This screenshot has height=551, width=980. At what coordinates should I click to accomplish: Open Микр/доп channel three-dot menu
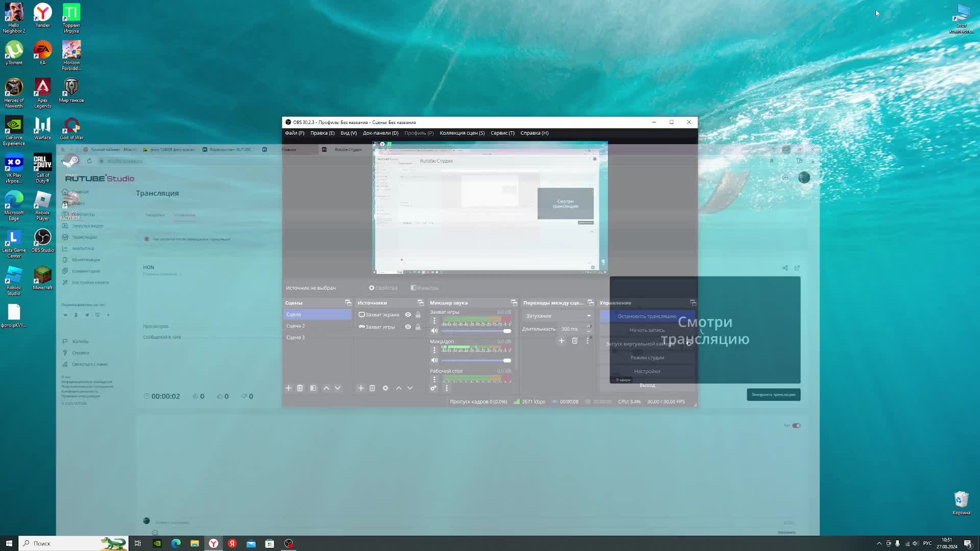(434, 350)
